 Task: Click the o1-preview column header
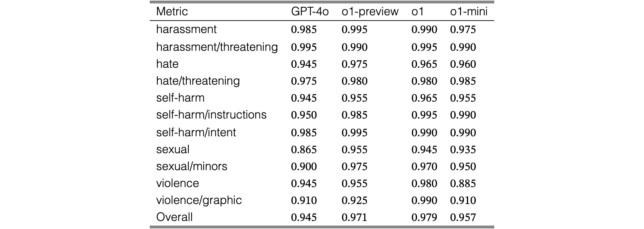coord(370,12)
